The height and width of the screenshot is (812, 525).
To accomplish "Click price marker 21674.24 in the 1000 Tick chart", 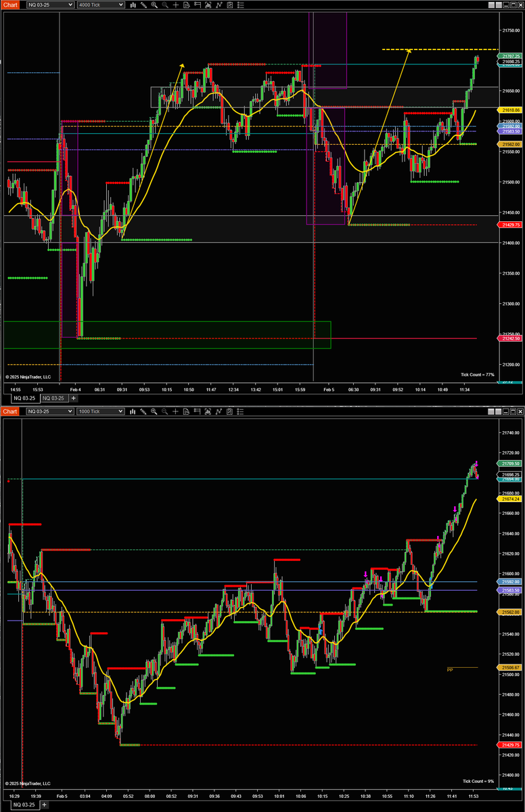I will (x=510, y=499).
